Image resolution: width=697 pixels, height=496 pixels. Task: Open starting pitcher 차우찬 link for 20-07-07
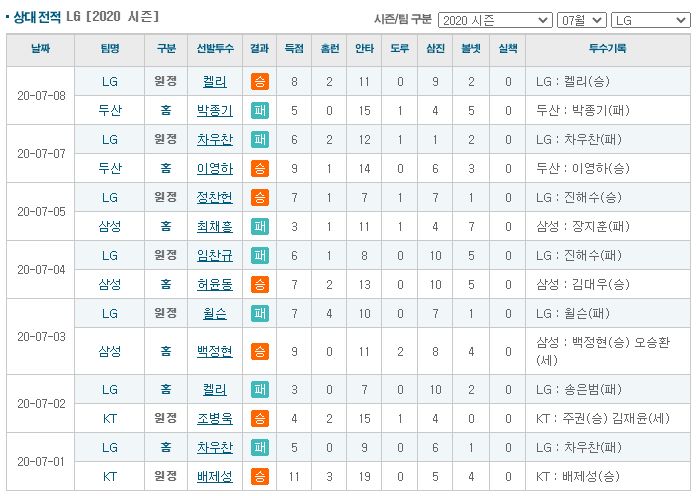tap(215, 140)
